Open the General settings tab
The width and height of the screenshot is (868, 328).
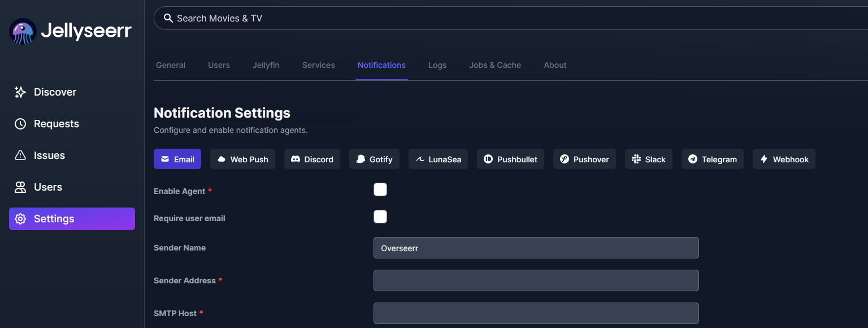[171, 65]
